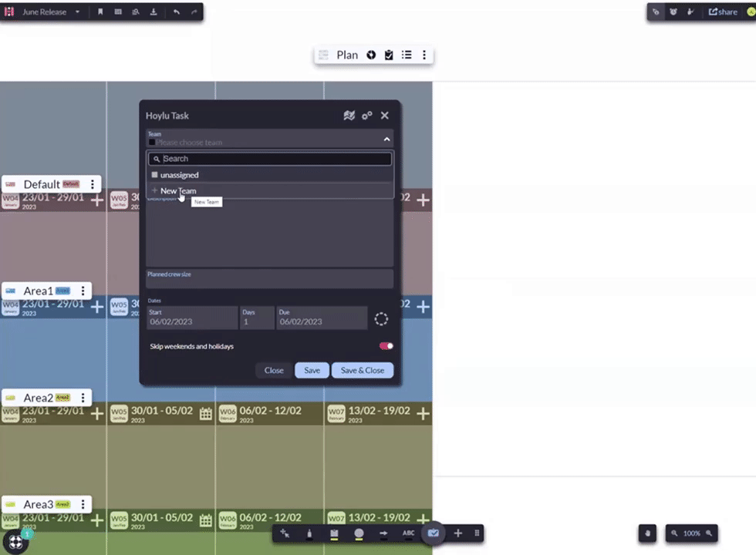Open the Area2 row three-dot menu
This screenshot has height=555, width=756.
tap(83, 398)
